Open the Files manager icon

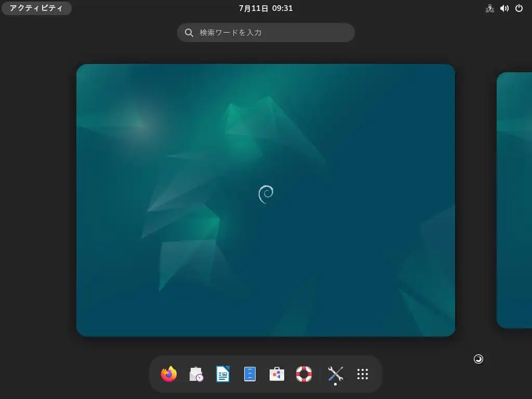click(x=250, y=374)
